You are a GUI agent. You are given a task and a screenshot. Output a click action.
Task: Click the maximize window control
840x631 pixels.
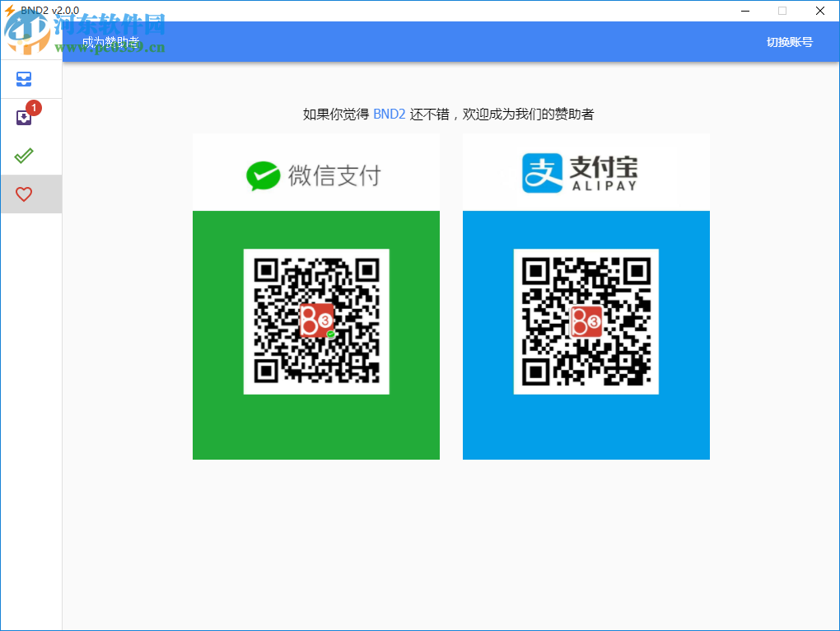(x=782, y=11)
